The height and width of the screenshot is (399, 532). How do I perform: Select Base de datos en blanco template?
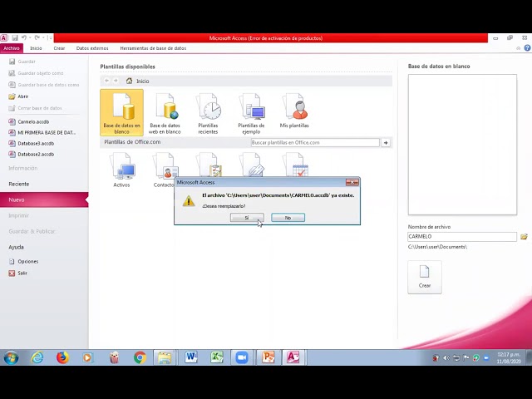point(122,113)
